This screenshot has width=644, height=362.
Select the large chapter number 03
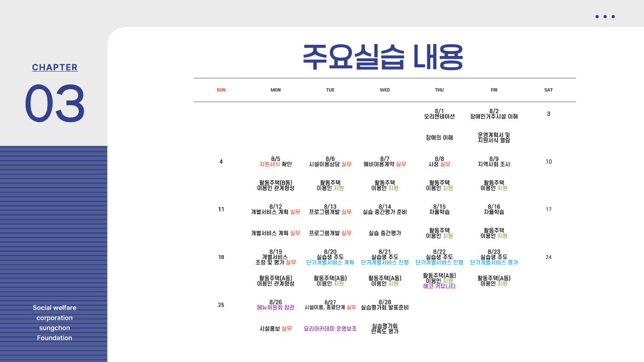pos(55,103)
